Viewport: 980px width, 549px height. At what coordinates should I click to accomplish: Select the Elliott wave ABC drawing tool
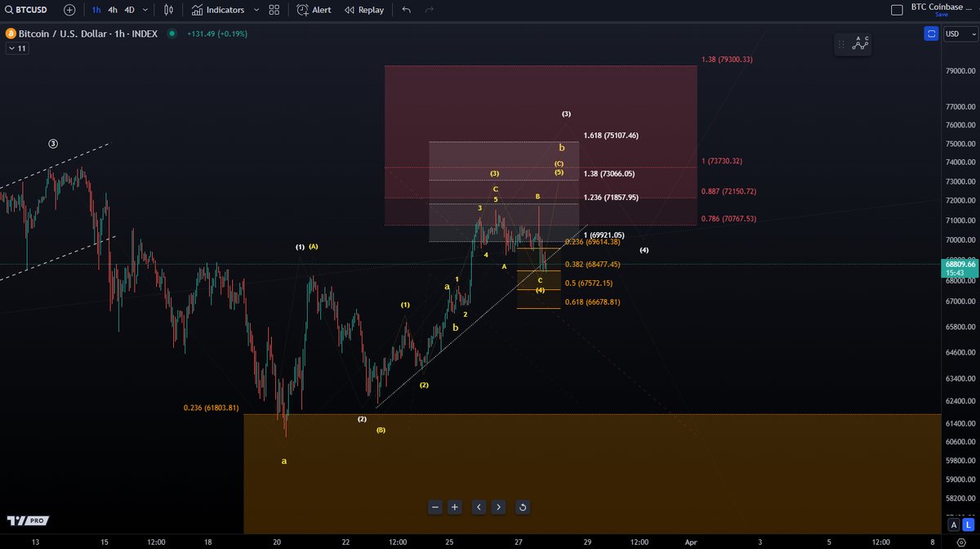(859, 44)
